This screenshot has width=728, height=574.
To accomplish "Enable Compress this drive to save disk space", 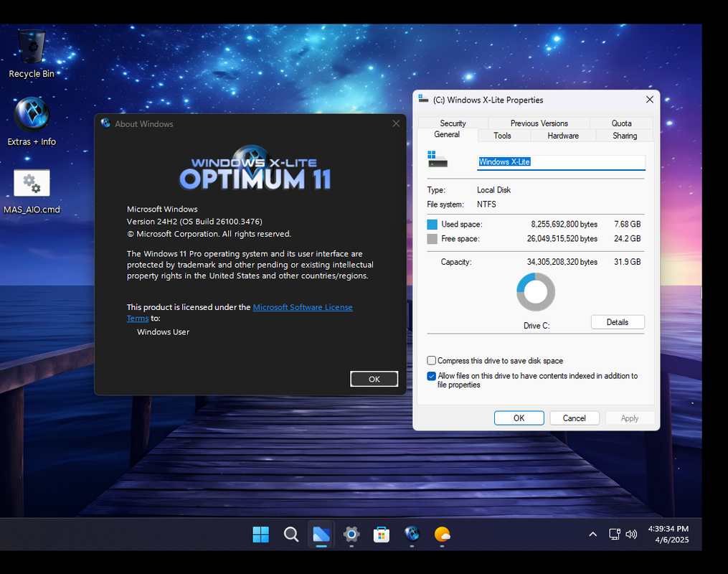I will tap(431, 361).
